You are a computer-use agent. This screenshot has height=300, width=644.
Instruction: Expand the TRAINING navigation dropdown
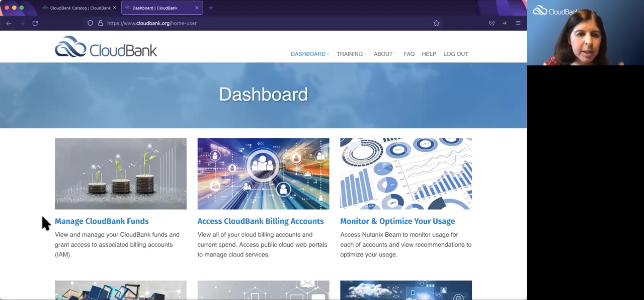coord(351,54)
